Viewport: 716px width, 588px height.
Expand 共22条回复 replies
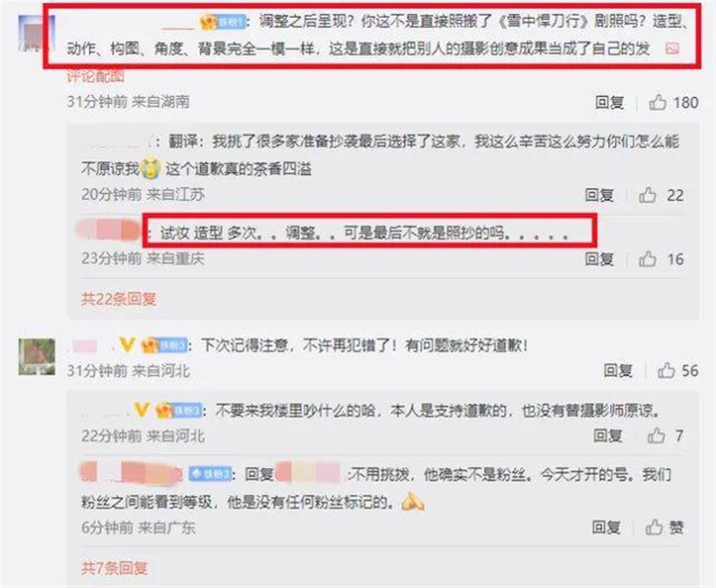click(119, 299)
